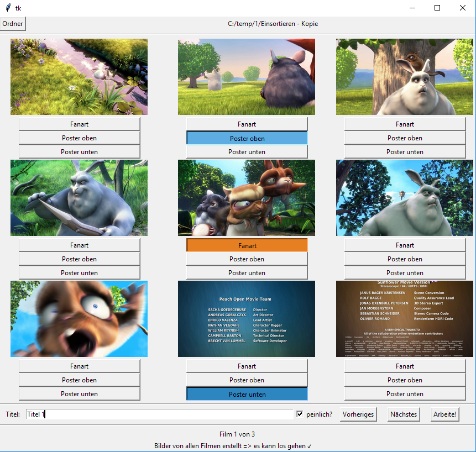
Task: Click Fanart under the rabbit-watching-butterfly thumbnail
Action: (405, 245)
